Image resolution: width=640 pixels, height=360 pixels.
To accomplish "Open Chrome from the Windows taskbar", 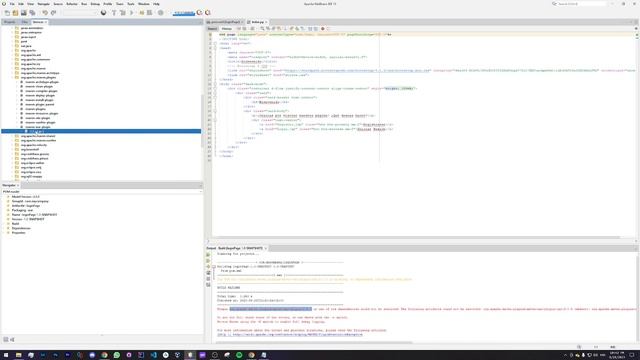I will [104, 355].
